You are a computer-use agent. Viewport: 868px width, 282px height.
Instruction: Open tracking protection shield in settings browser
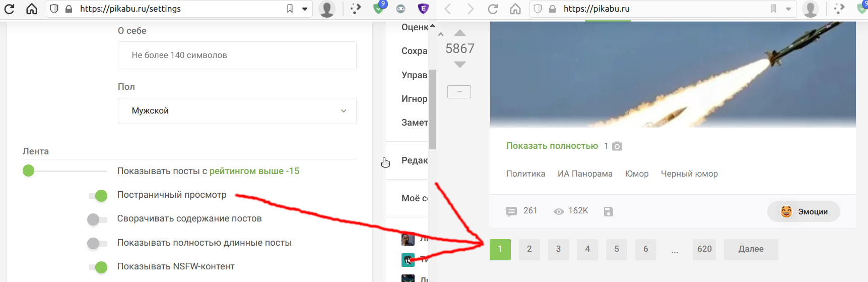[x=54, y=9]
